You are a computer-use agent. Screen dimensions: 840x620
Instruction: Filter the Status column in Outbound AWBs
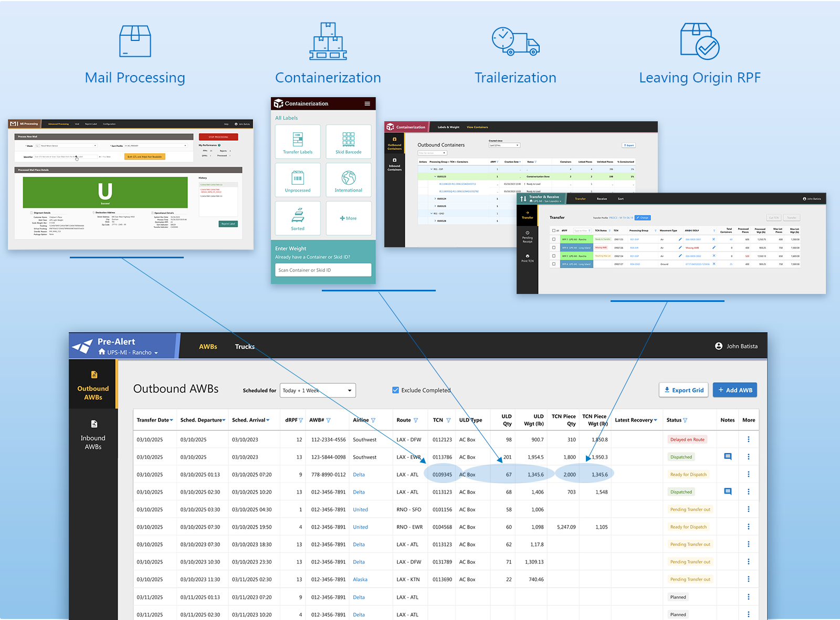(685, 421)
